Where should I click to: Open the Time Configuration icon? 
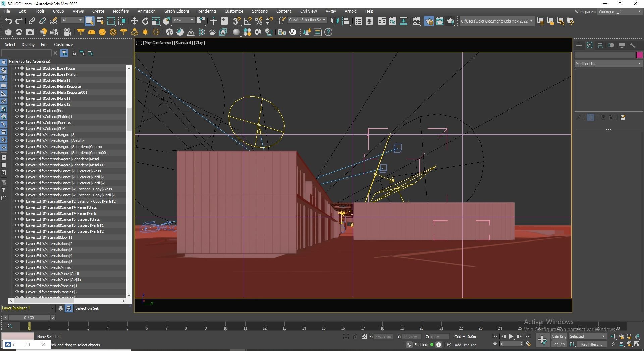528,344
